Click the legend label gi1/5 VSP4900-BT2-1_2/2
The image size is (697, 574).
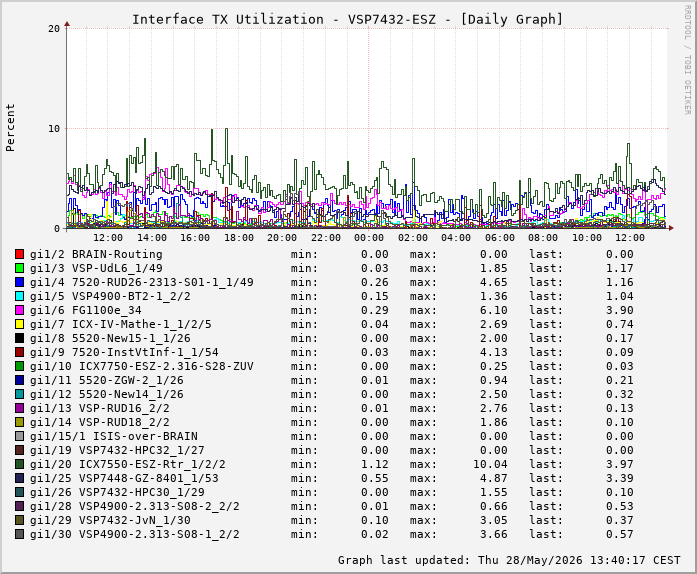[x=110, y=296]
